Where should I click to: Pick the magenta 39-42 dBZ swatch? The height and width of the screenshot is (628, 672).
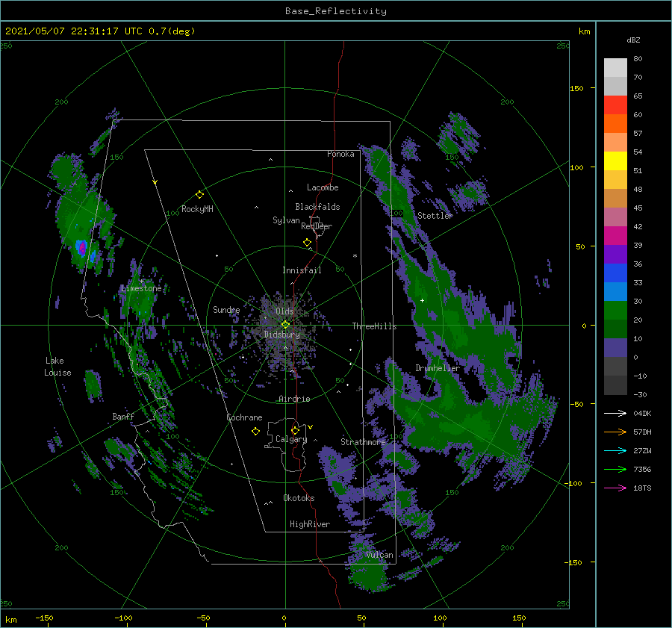click(x=615, y=236)
